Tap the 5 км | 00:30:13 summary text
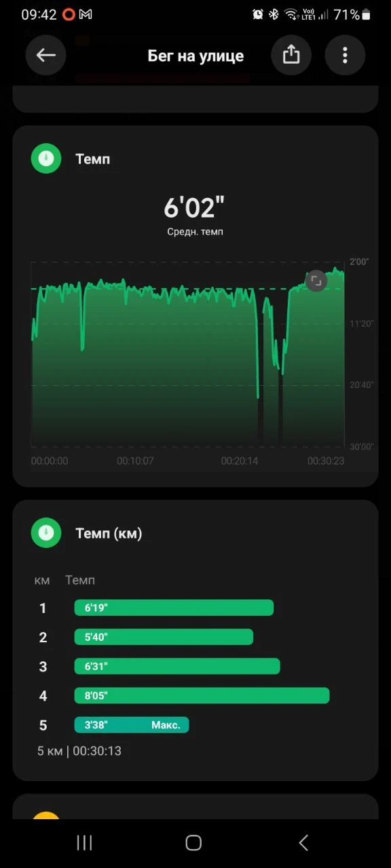Screen dimensions: 391x868 click(x=79, y=751)
